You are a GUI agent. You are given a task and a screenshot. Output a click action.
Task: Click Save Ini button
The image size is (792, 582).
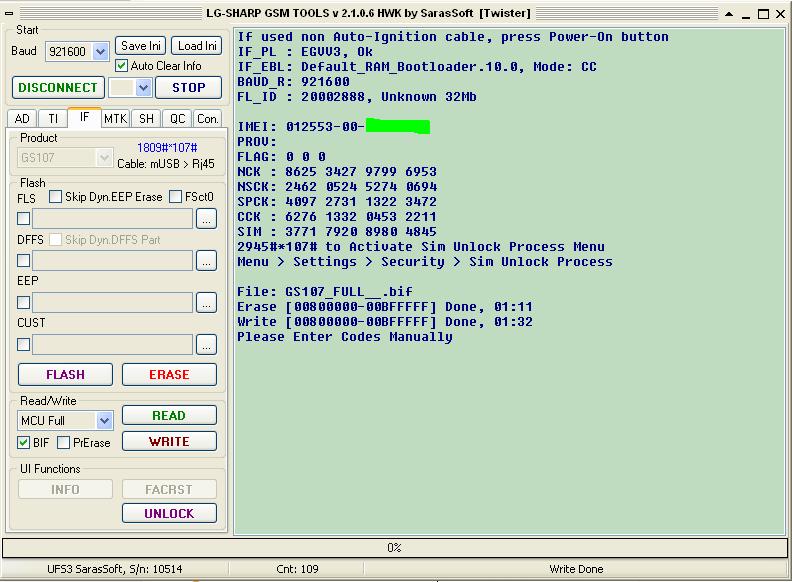141,46
